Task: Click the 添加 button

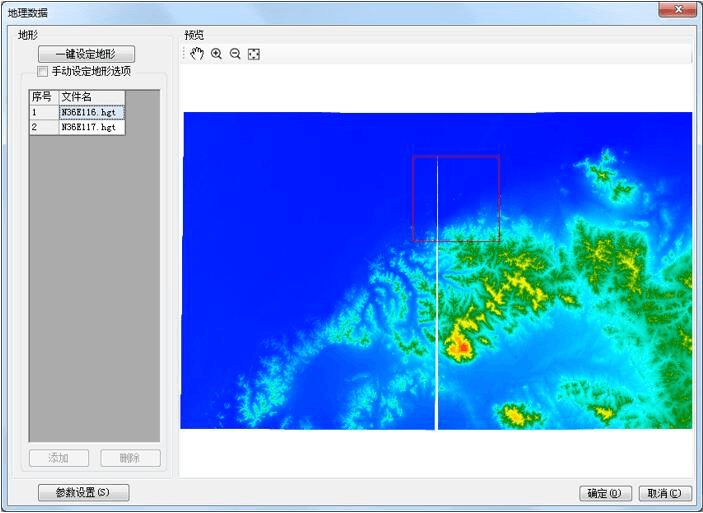Action: [59, 458]
